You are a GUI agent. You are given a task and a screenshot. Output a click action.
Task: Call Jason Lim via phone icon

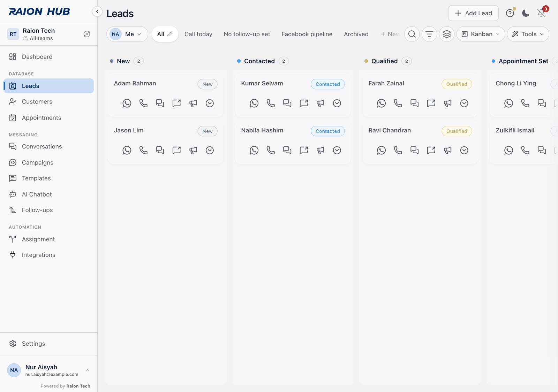point(143,150)
